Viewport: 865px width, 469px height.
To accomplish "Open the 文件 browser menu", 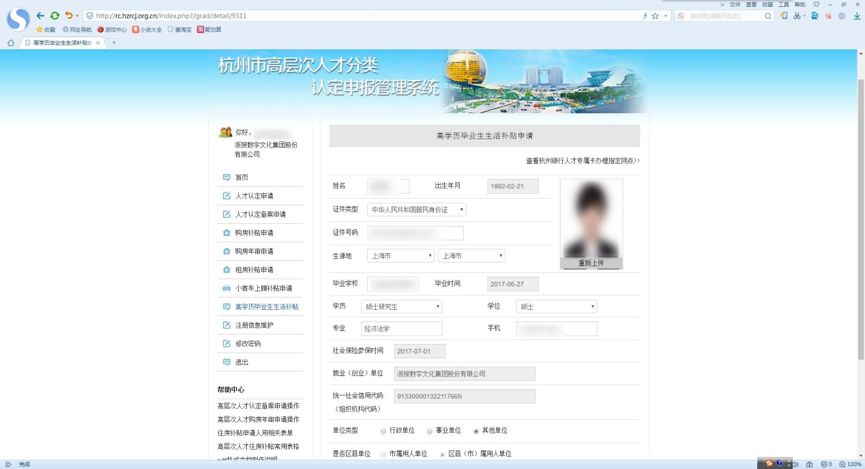I will click(x=735, y=4).
